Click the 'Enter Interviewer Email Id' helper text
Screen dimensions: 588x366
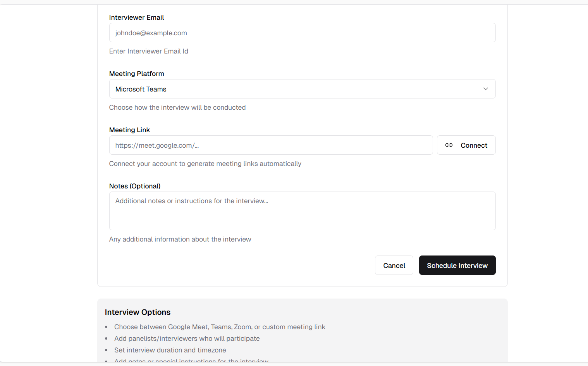coord(148,51)
